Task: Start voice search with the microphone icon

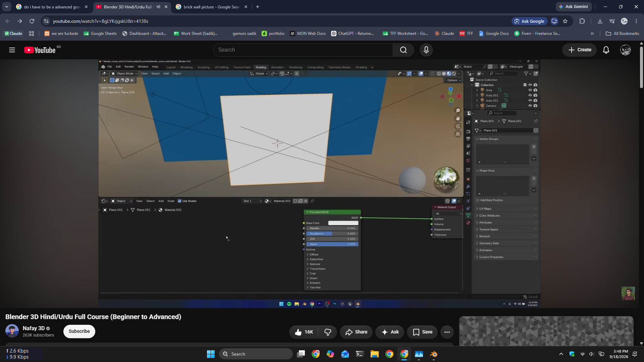Action: click(426, 50)
